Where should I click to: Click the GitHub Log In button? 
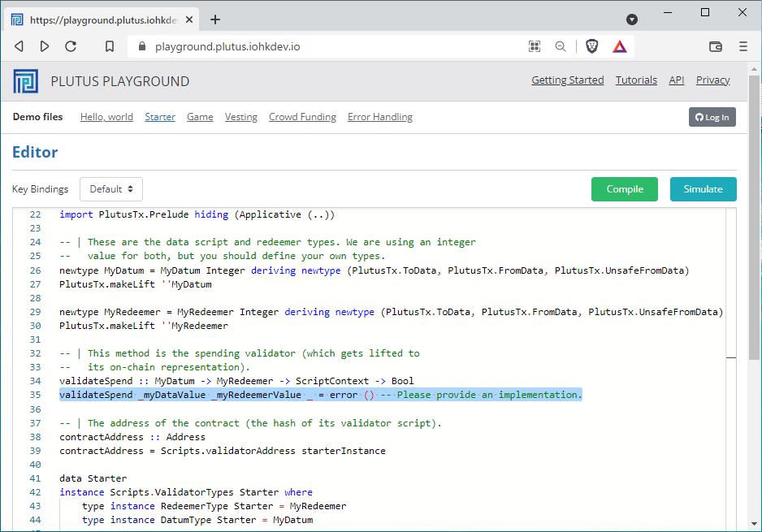pyautogui.click(x=712, y=117)
